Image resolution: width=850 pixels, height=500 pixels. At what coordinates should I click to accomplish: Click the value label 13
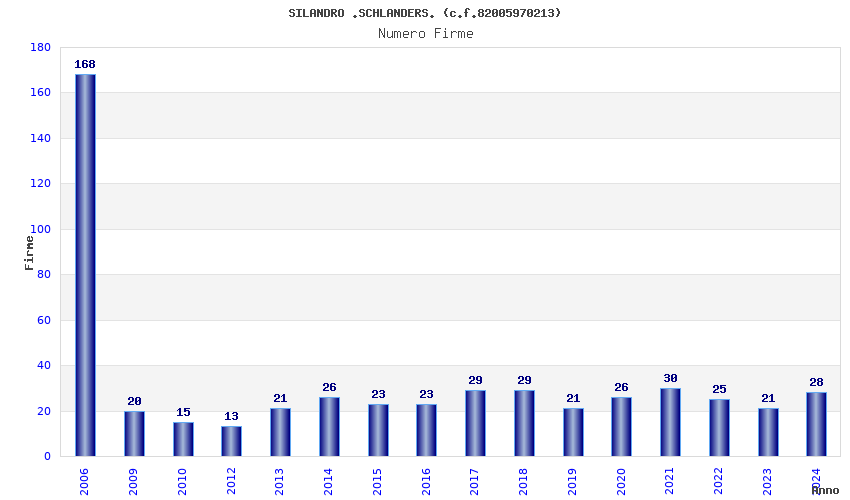pyautogui.click(x=231, y=416)
